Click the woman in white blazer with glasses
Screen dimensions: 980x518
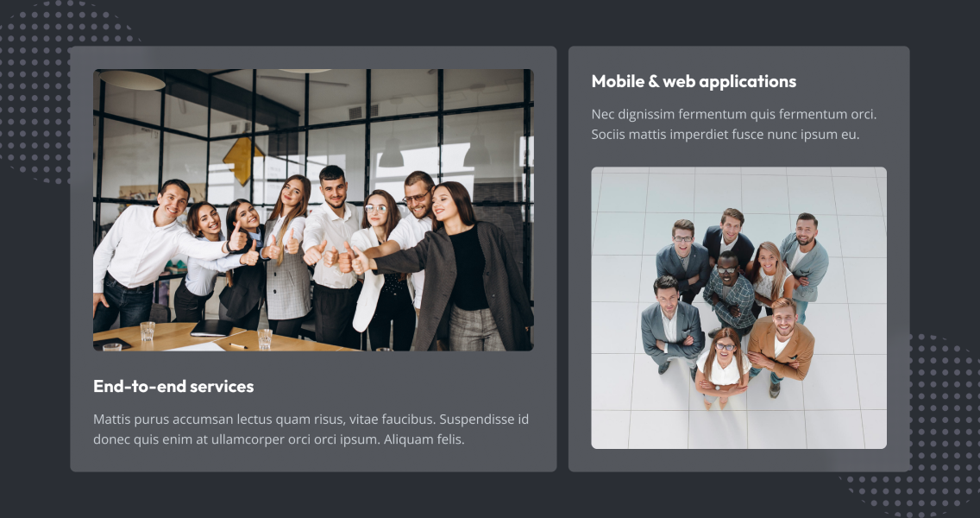[378, 269]
